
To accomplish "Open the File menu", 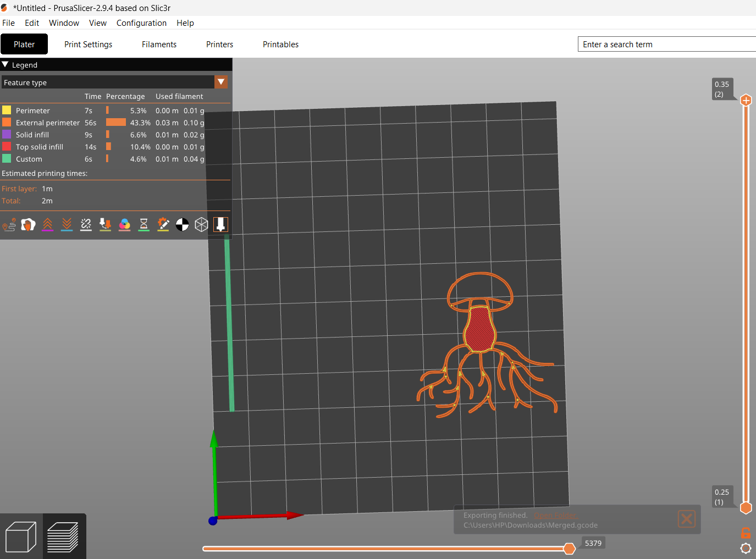I will coord(8,23).
